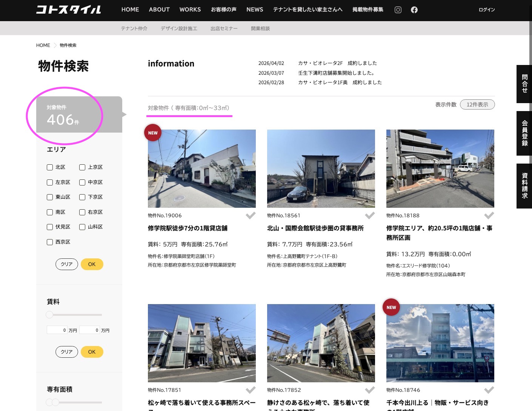The image size is (532, 411).
Task: Open WORKS in the top menu
Action: 190,10
